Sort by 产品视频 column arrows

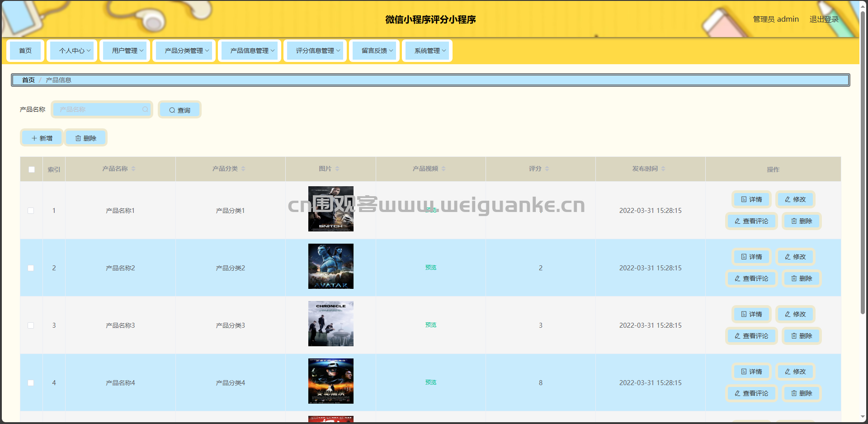point(443,169)
